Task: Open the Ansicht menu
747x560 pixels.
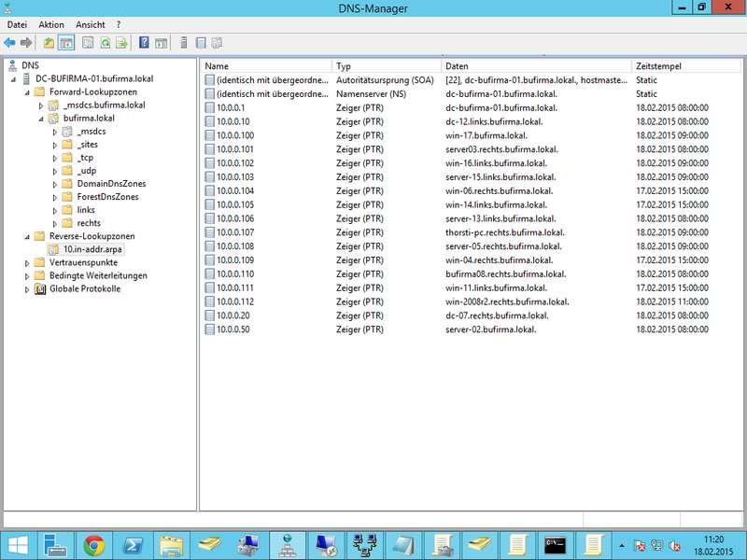Action: point(91,24)
